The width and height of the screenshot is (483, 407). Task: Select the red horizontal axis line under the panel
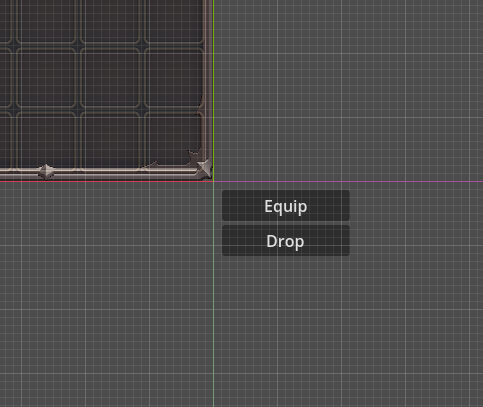click(107, 181)
